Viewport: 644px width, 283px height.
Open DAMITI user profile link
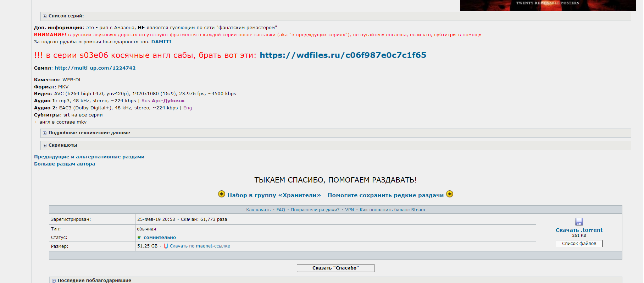161,42
